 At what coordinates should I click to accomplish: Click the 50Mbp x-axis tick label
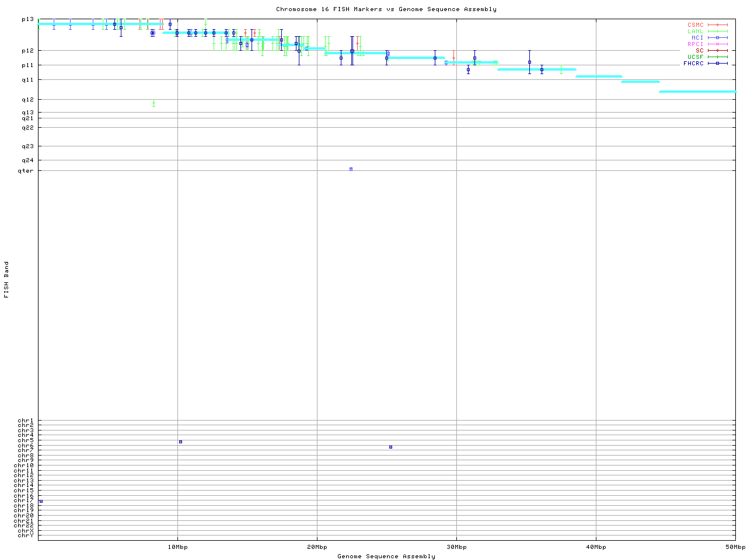[735, 547]
